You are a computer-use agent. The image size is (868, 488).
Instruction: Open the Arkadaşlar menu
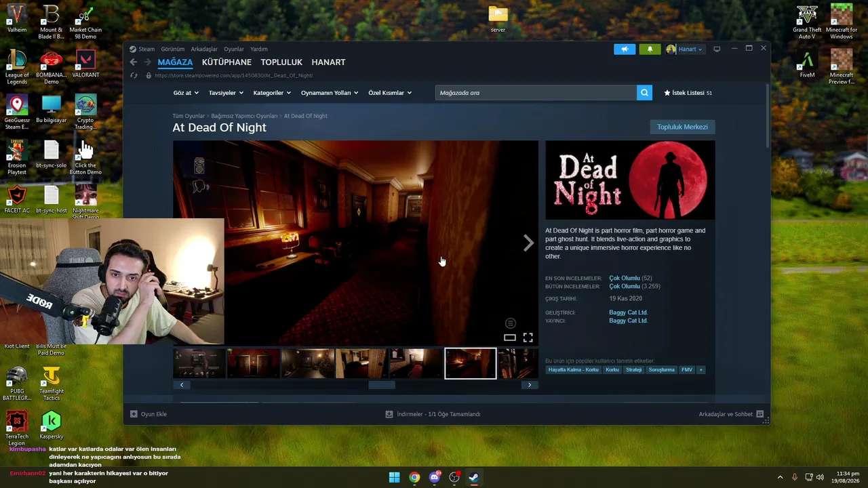[204, 49]
